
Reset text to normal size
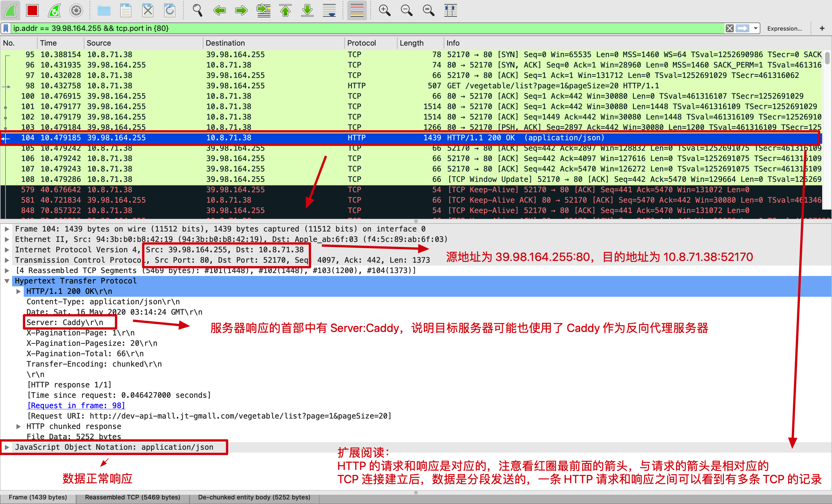pyautogui.click(x=428, y=10)
